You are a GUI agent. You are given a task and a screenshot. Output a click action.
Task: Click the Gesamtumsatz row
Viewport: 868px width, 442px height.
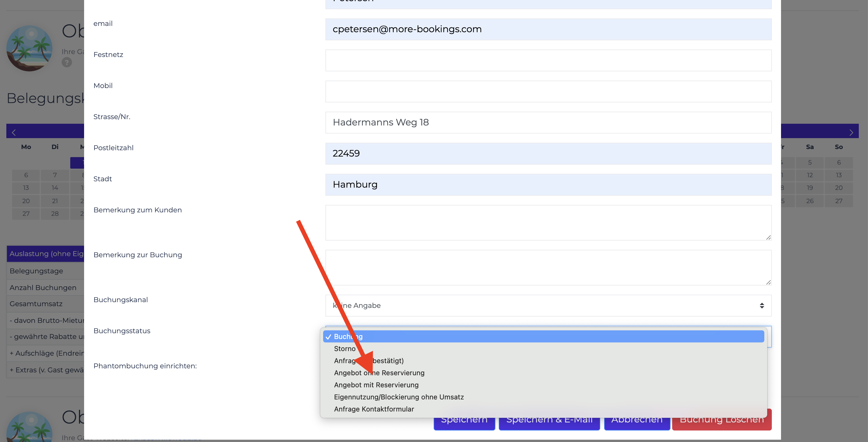click(46, 304)
